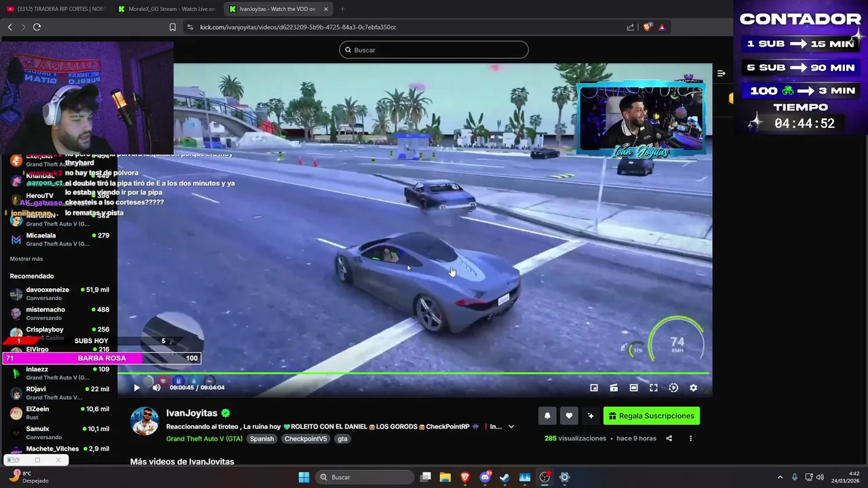Switch to theater mode
The image size is (868, 488).
[633, 388]
